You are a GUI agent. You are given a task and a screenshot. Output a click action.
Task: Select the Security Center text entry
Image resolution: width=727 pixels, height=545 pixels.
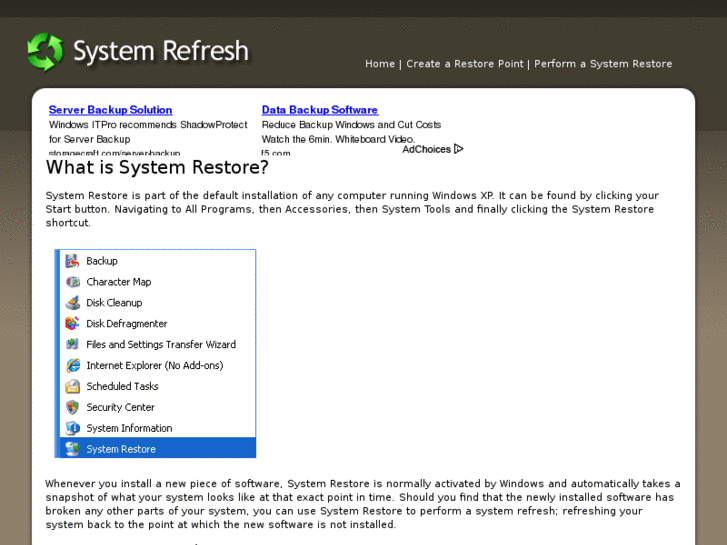click(x=121, y=407)
